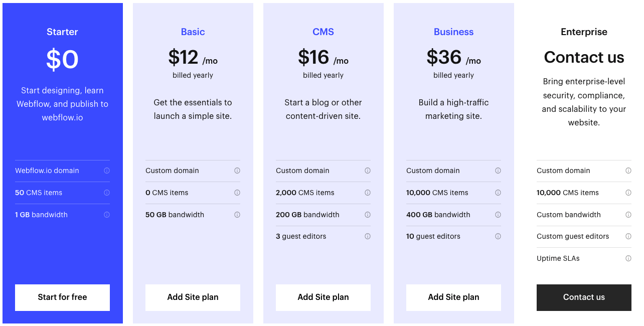
Task: Choose Add Site plan for CMS plan
Action: [323, 297]
